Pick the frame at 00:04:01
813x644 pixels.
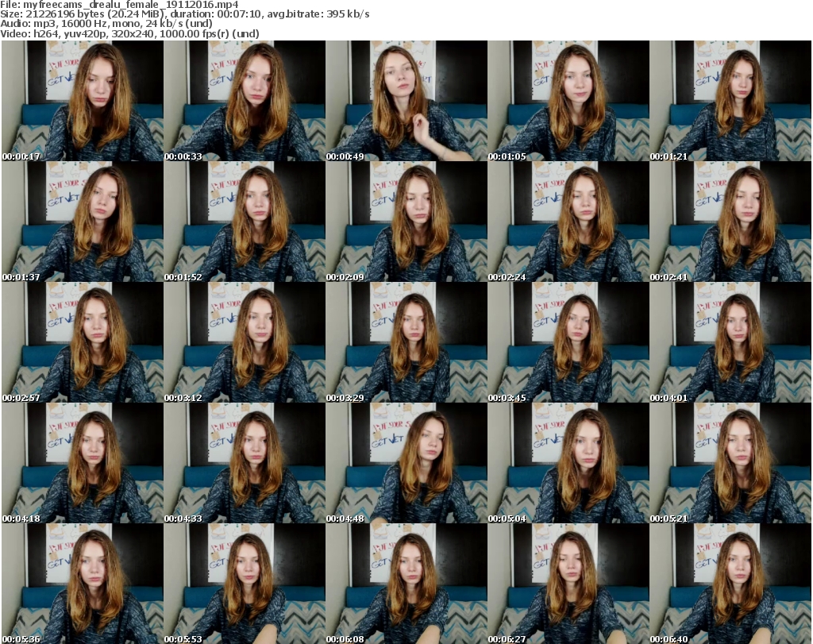(730, 342)
